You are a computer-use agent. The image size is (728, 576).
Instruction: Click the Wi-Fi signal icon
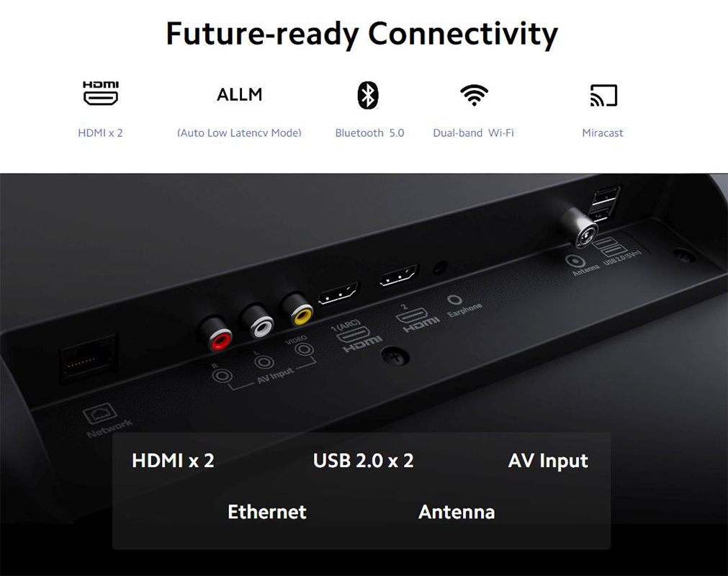(474, 95)
